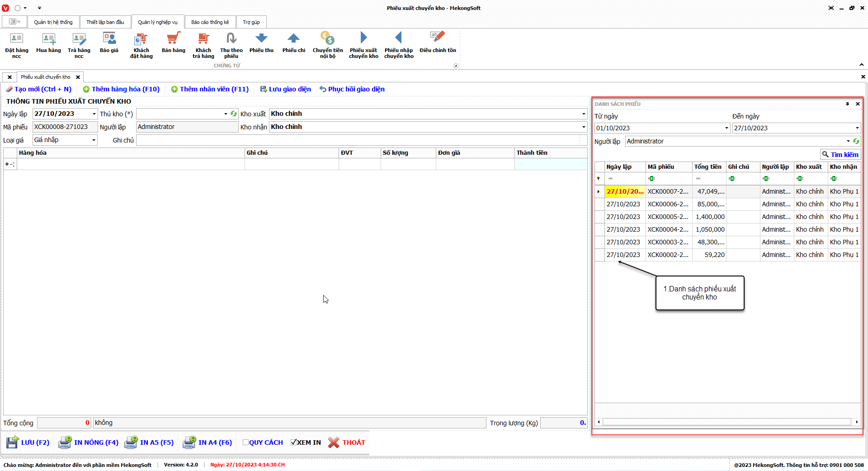Open the Báo giá ribbon icon
868x471 pixels.
click(x=109, y=43)
